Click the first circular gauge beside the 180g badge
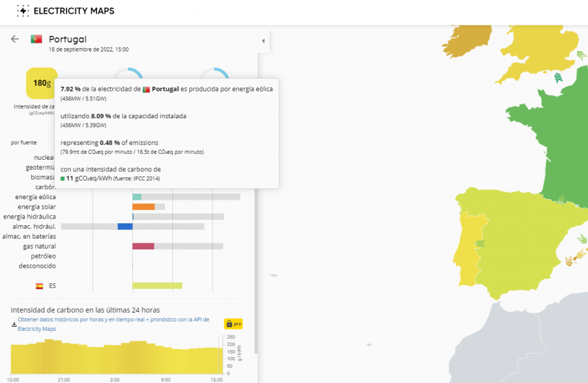Image resolution: width=588 pixels, height=383 pixels. coord(128,73)
